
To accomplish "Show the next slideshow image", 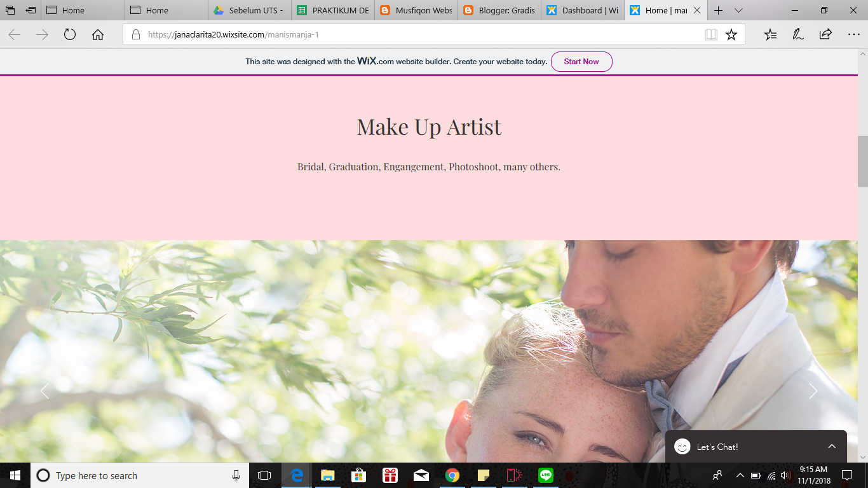I will click(813, 391).
